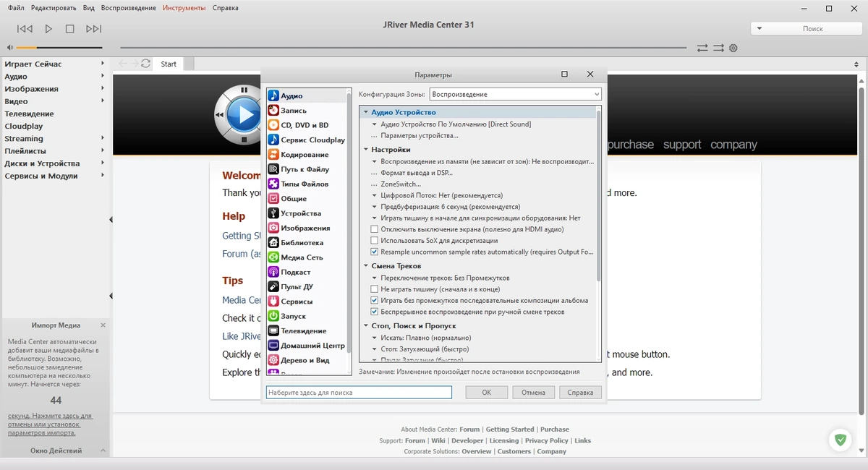Open the Инструменты menu
The height and width of the screenshot is (470, 868).
click(184, 8)
